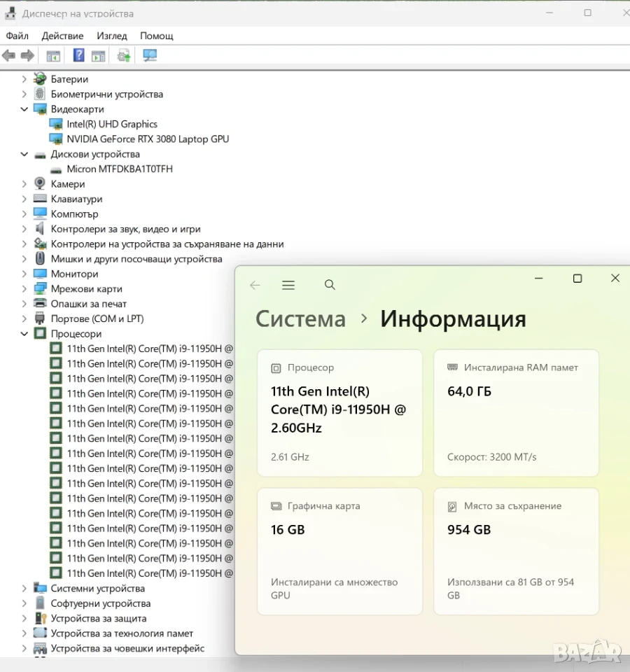Open the hamburger menu in Settings window
The height and width of the screenshot is (672, 630).
(288, 285)
